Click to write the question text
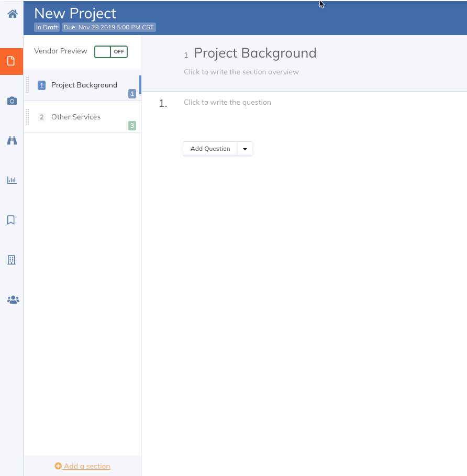Image resolution: width=467 pixels, height=476 pixels. pos(227,102)
